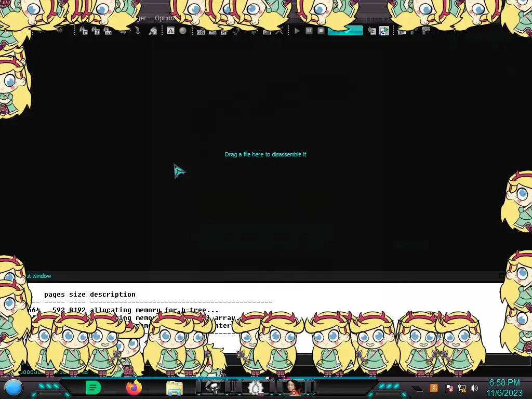Click the pseudocode 'C' icon with arrow
Viewport: 532px width, 399px height.
372,31
